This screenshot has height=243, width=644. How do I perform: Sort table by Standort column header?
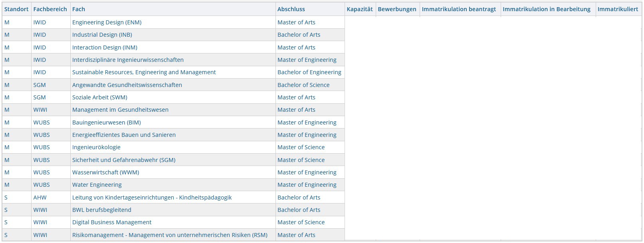point(16,9)
